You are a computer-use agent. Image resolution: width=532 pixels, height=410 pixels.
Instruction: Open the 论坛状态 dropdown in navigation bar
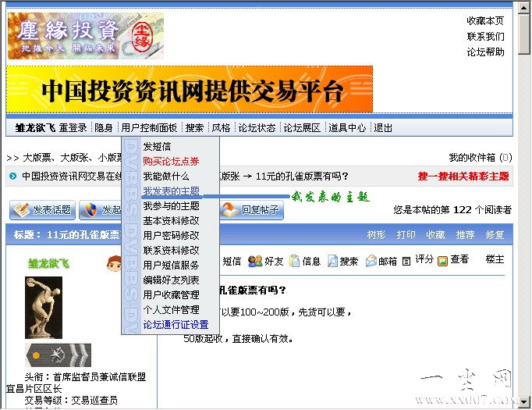pos(257,128)
